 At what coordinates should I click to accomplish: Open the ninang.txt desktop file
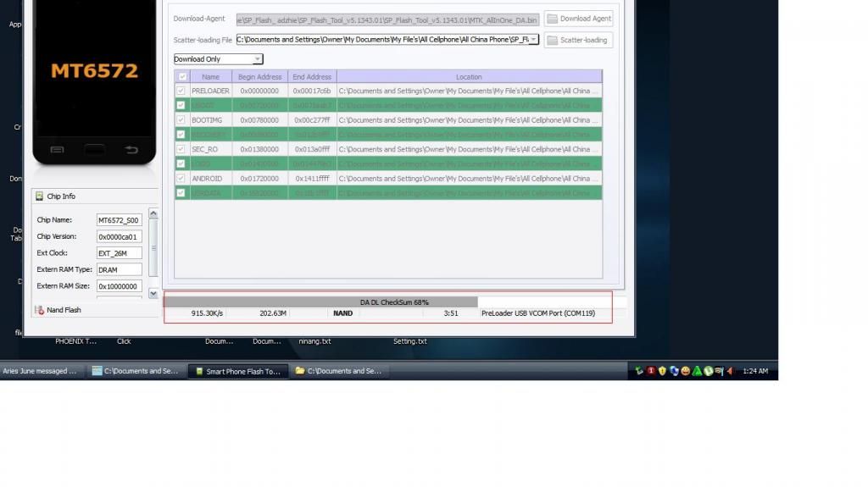pos(314,341)
